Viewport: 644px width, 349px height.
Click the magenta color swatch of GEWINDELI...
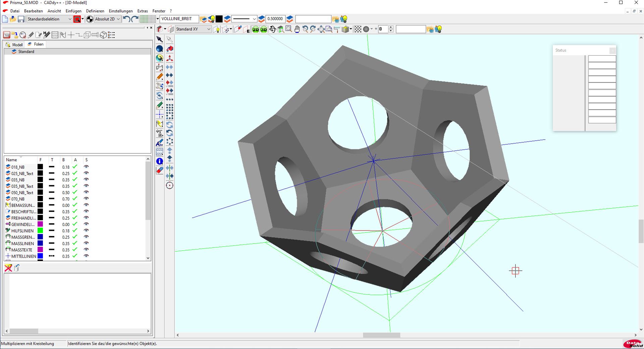(x=40, y=224)
